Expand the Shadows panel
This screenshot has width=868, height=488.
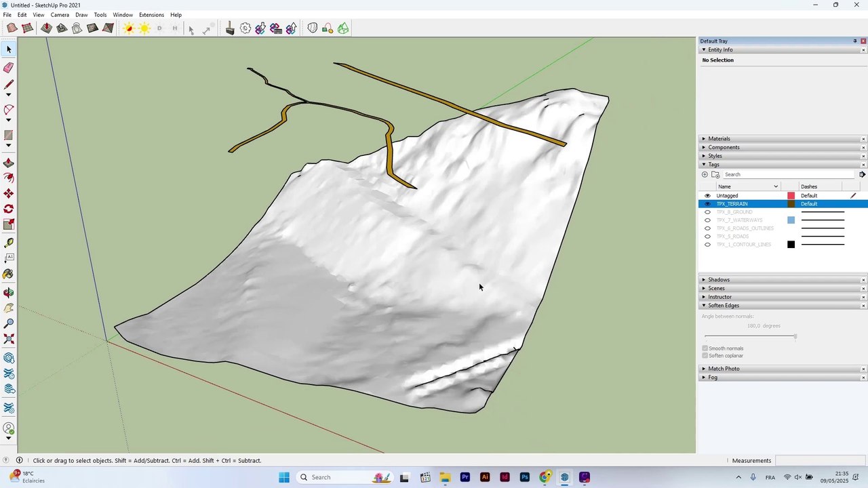pyautogui.click(x=704, y=280)
